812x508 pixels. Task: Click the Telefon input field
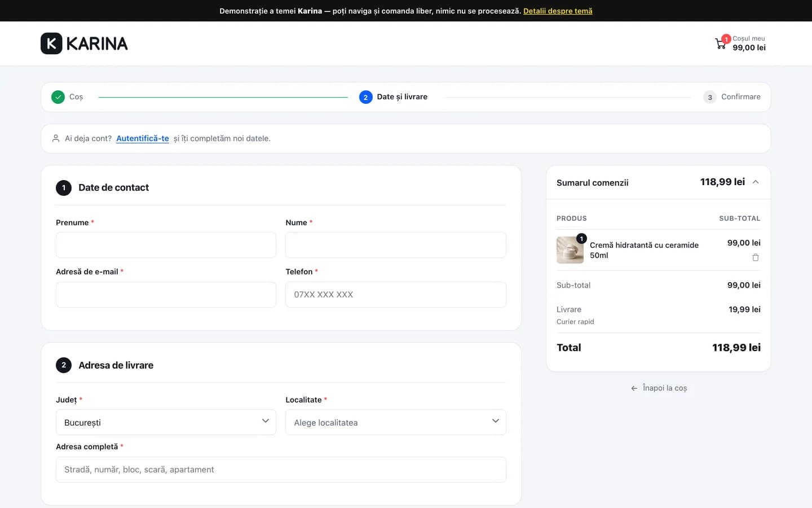pyautogui.click(x=395, y=295)
